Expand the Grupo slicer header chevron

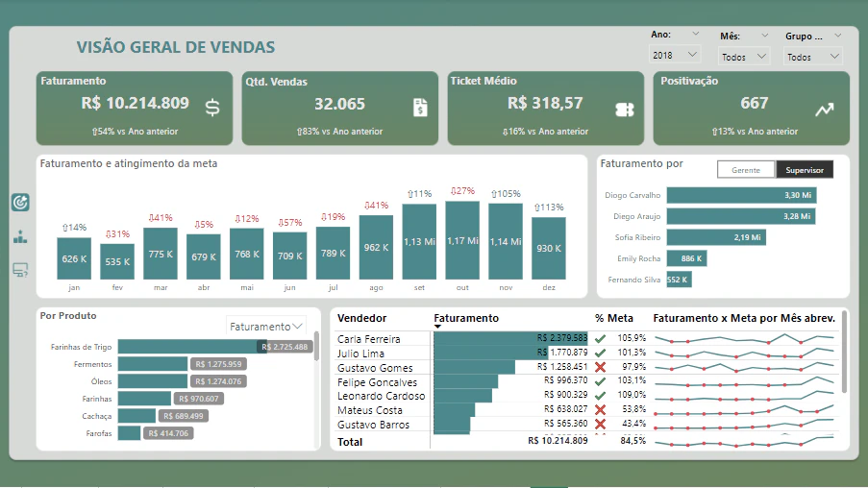[x=837, y=36]
